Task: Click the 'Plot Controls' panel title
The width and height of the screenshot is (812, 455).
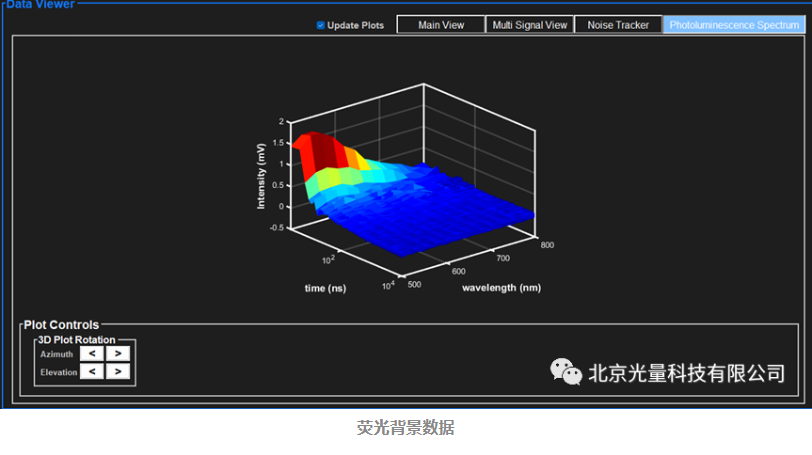Action: pos(61,325)
